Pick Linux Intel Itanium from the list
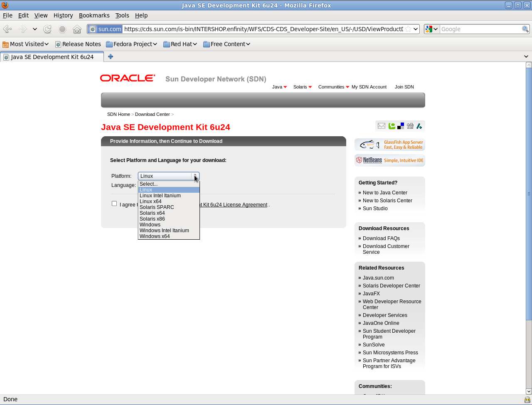 [169, 196]
